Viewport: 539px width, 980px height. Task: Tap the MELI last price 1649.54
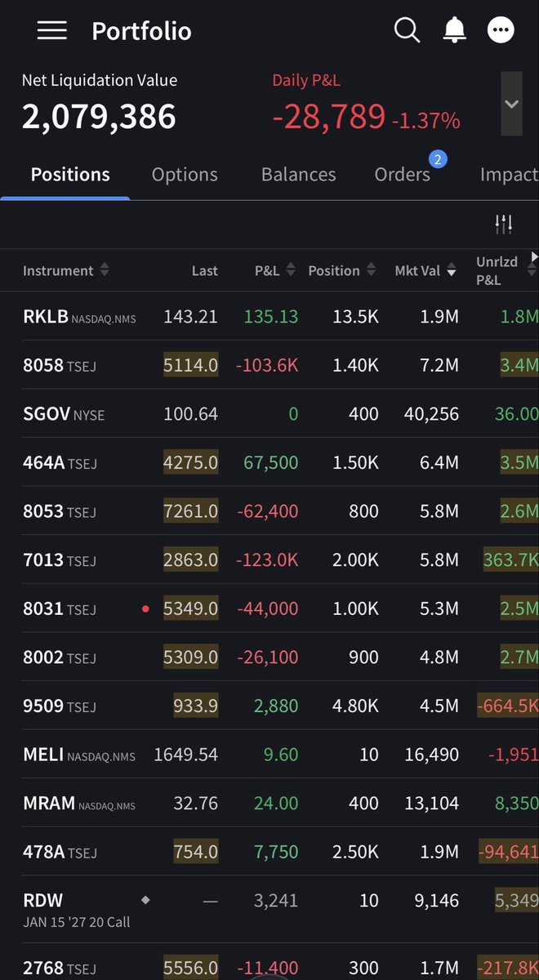pos(185,754)
